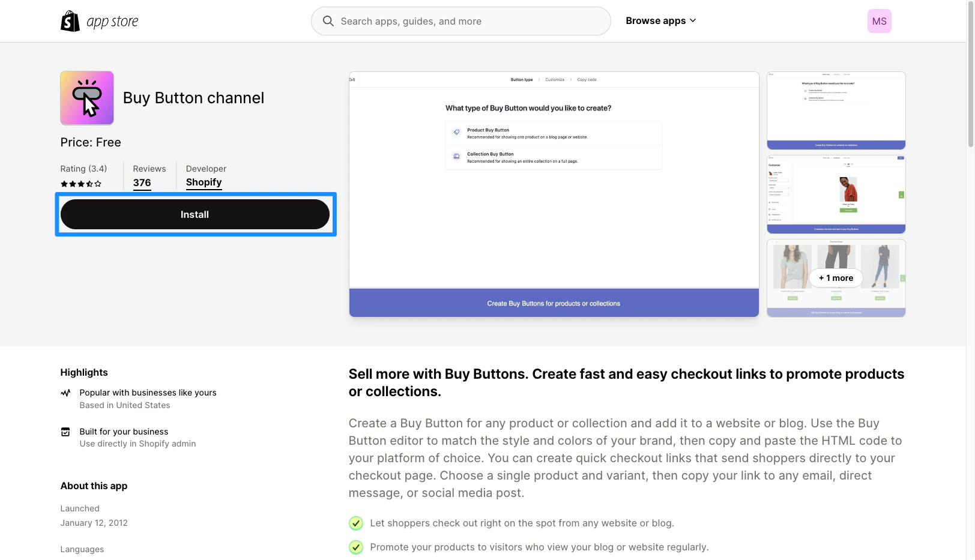
Task: Open the MS profile avatar
Action: click(x=879, y=20)
